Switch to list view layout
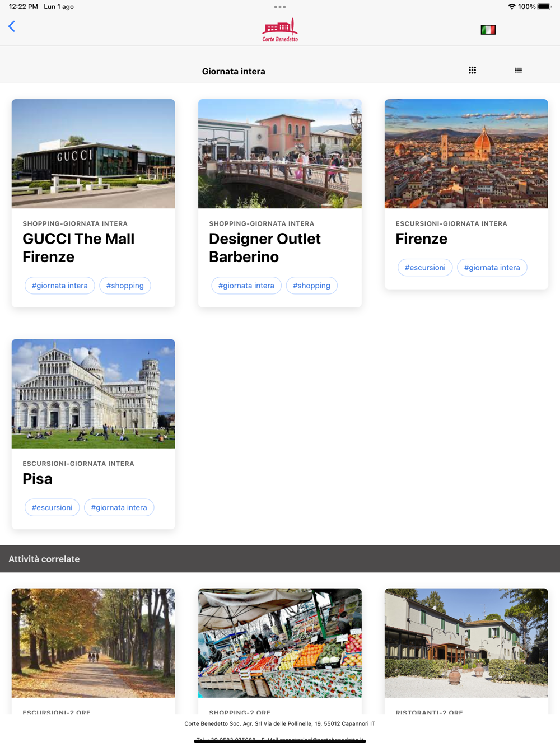This screenshot has width=560, height=747. 519,71
